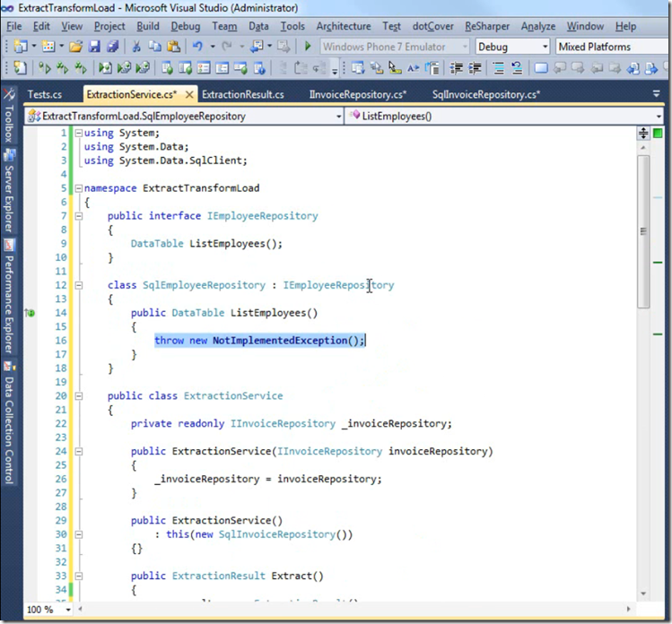Image resolution: width=672 pixels, height=624 pixels.
Task: Click the Open File folder icon
Action: pos(75,47)
